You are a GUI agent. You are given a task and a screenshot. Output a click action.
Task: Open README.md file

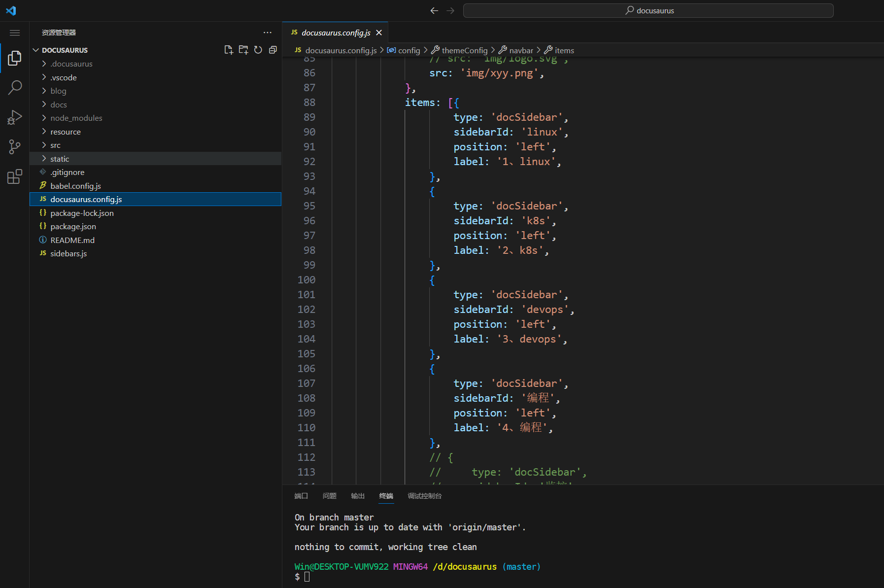pyautogui.click(x=155, y=240)
